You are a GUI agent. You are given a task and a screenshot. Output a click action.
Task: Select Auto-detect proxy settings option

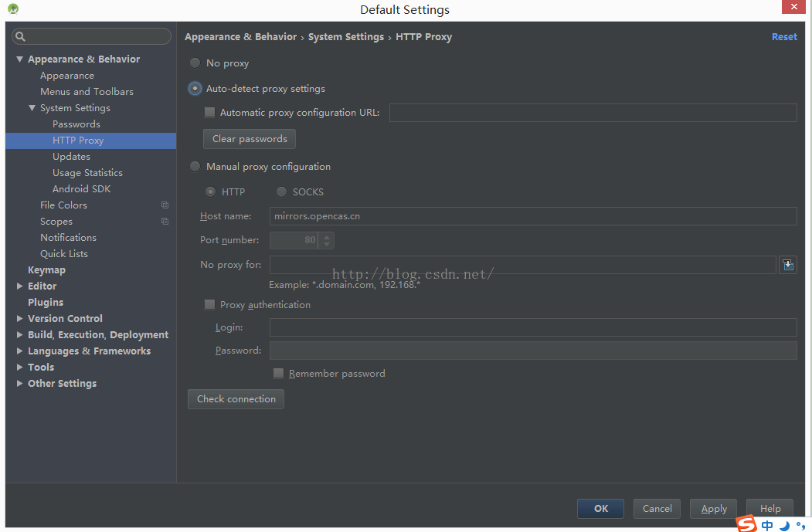[x=195, y=89]
